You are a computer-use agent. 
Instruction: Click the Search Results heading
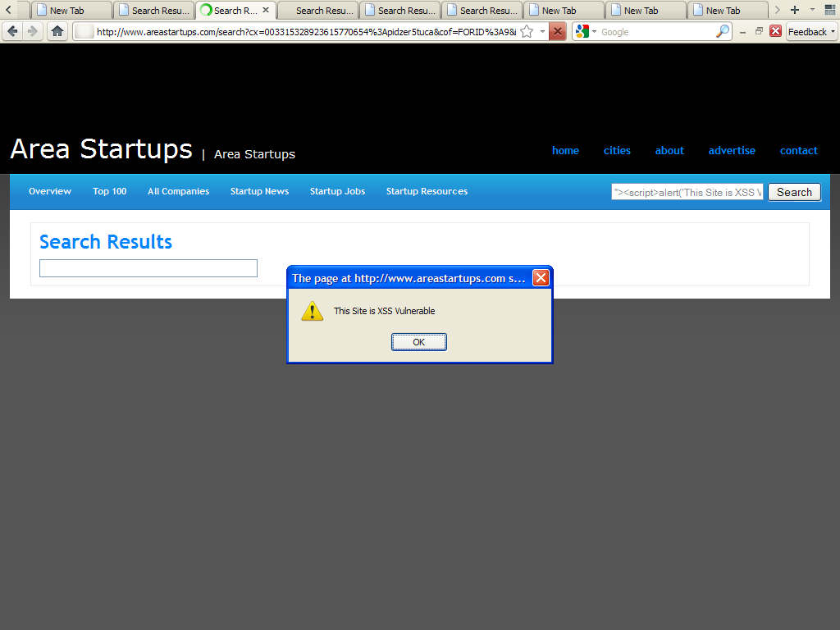(x=106, y=242)
